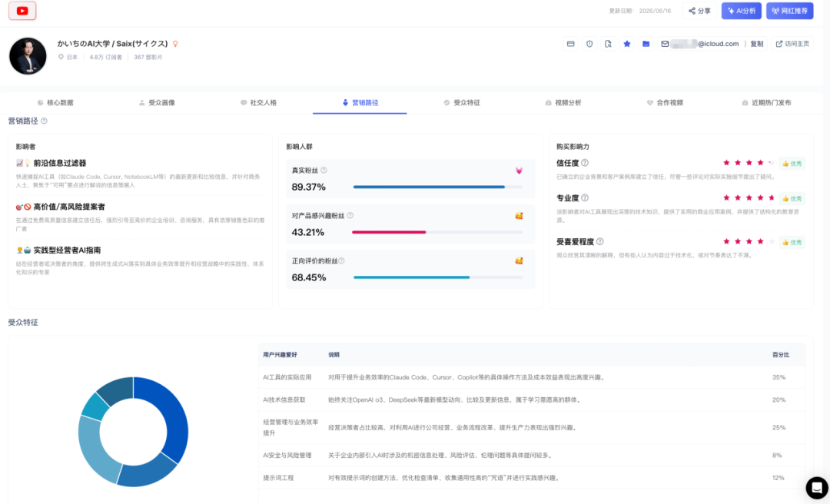Switch to the 核心数据 tab
This screenshot has width=830, height=504.
[55, 103]
